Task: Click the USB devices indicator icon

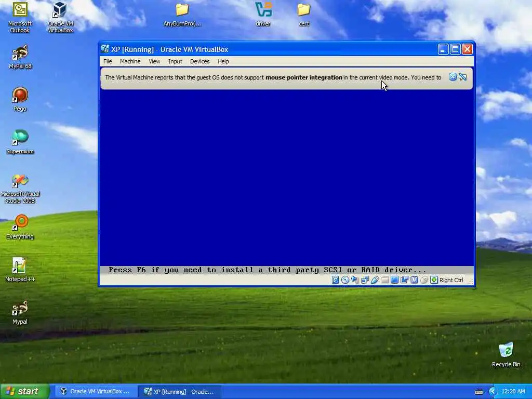Action: tap(375, 280)
